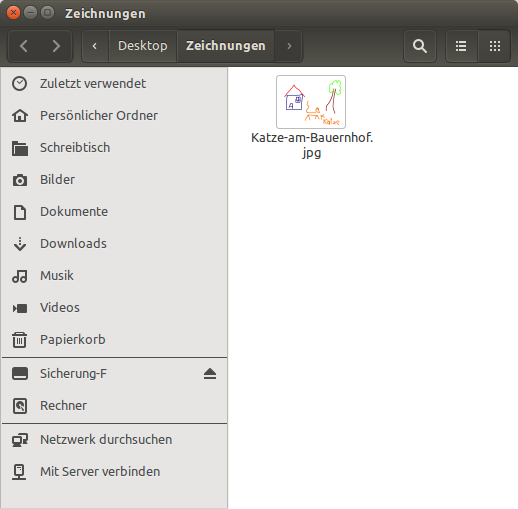518x509 pixels.
Task: Expand path bar right chevron
Action: [289, 46]
